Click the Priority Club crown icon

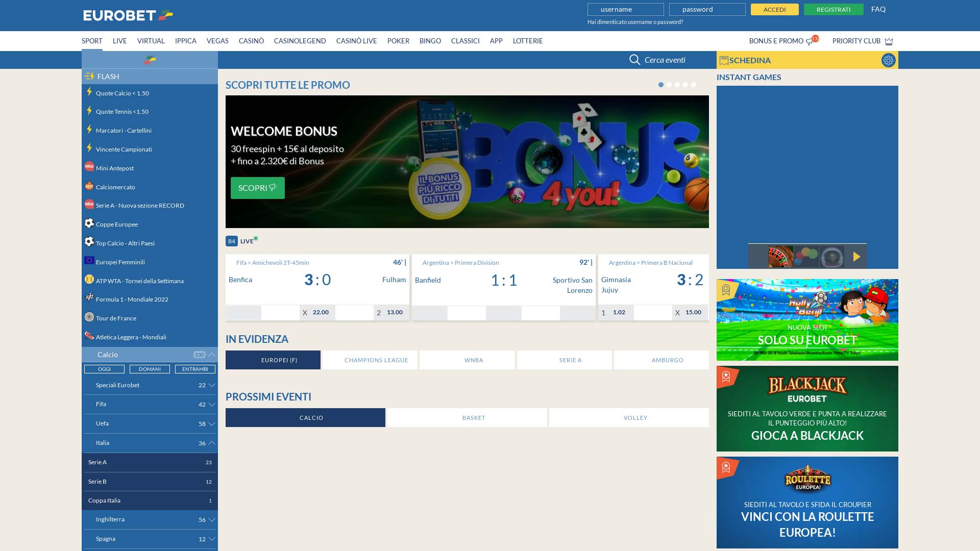point(889,41)
